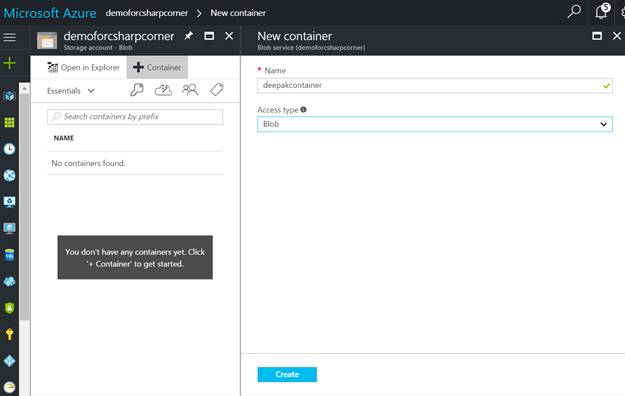Click the Access type info icon
The image size is (625, 396).
(303, 110)
